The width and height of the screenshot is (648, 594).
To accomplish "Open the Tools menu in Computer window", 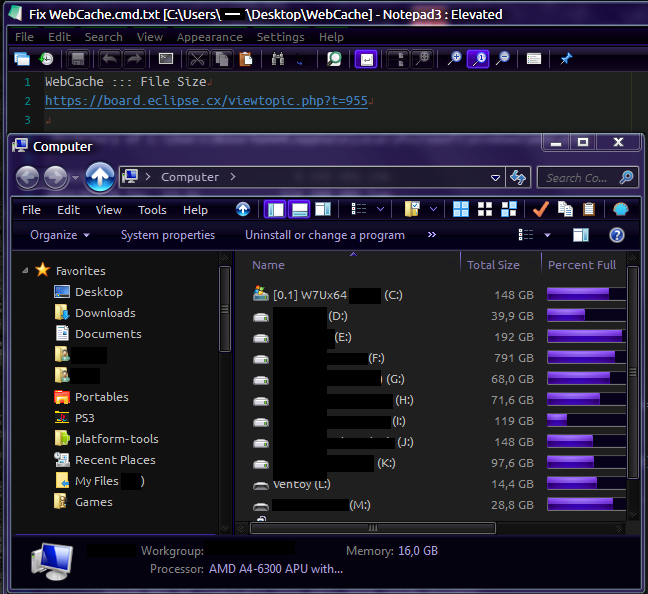I will [x=152, y=210].
